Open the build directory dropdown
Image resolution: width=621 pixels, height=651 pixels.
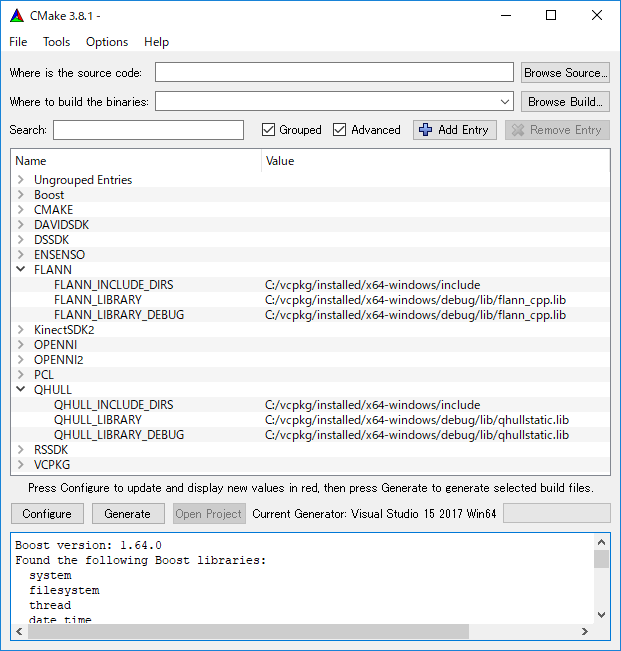pyautogui.click(x=505, y=102)
